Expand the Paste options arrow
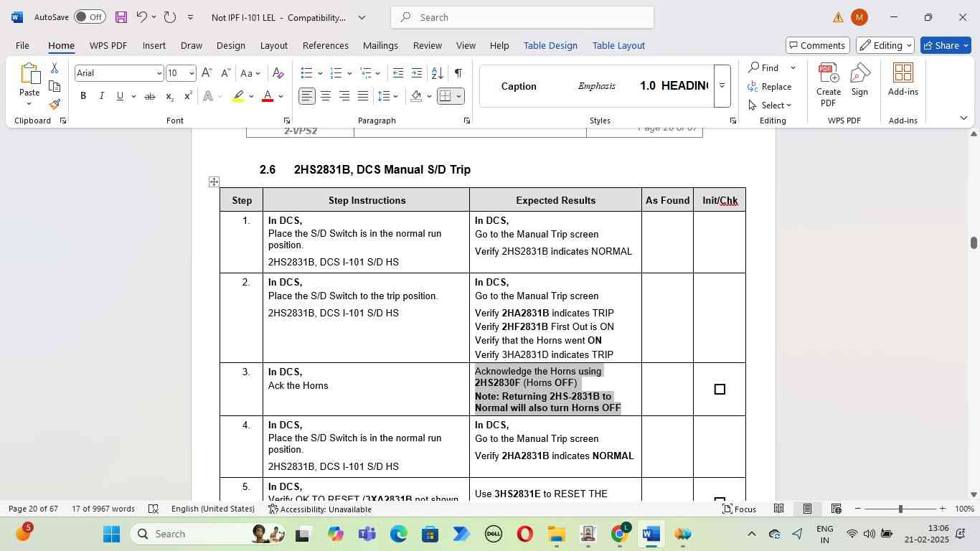This screenshot has height=551, width=980. 29,105
